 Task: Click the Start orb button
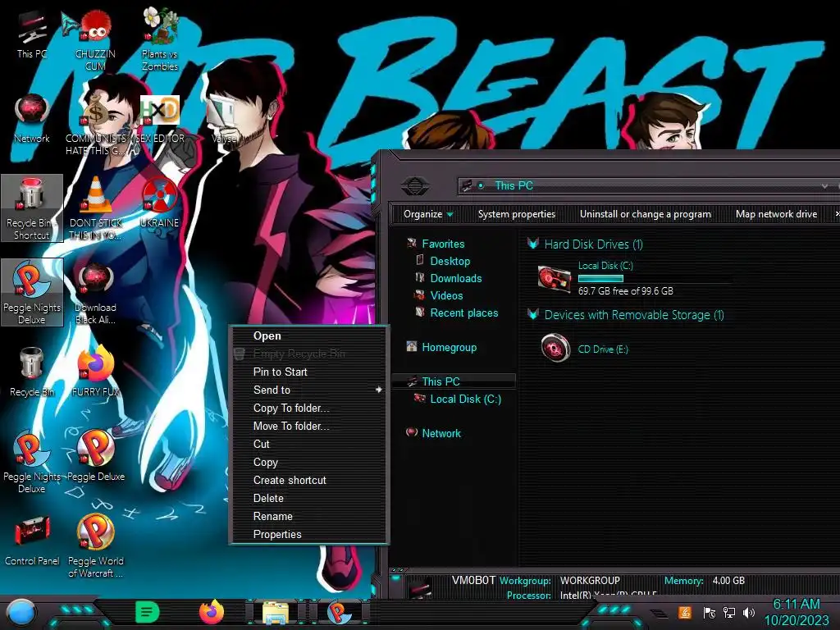21,613
